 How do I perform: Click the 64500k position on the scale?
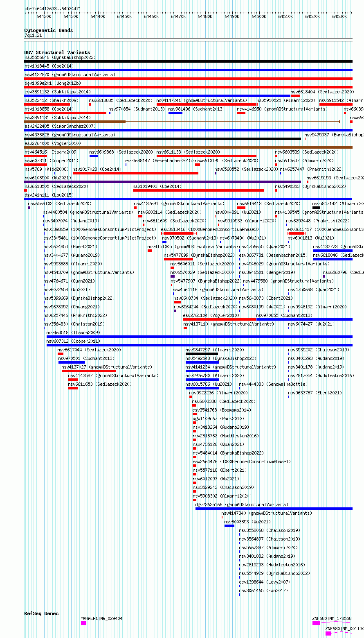[259, 16]
